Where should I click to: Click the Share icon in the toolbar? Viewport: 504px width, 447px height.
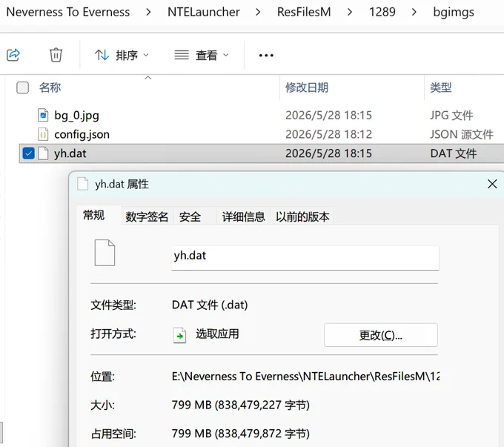click(13, 55)
